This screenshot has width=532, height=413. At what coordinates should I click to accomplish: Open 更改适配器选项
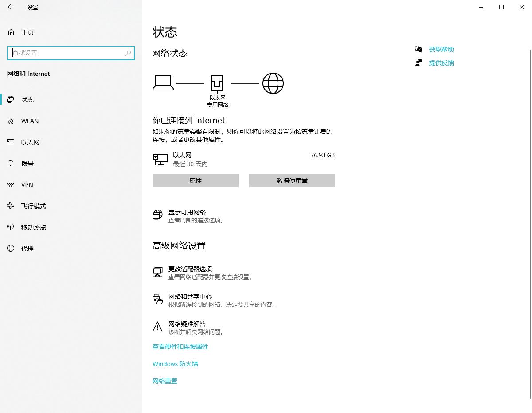pyautogui.click(x=190, y=269)
